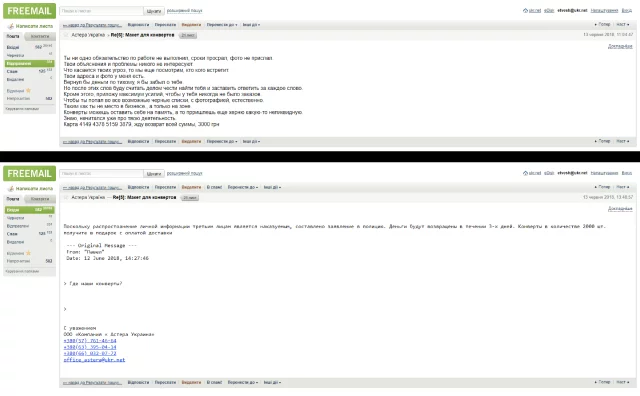Click Докладніше details link in the upper message

620,46
